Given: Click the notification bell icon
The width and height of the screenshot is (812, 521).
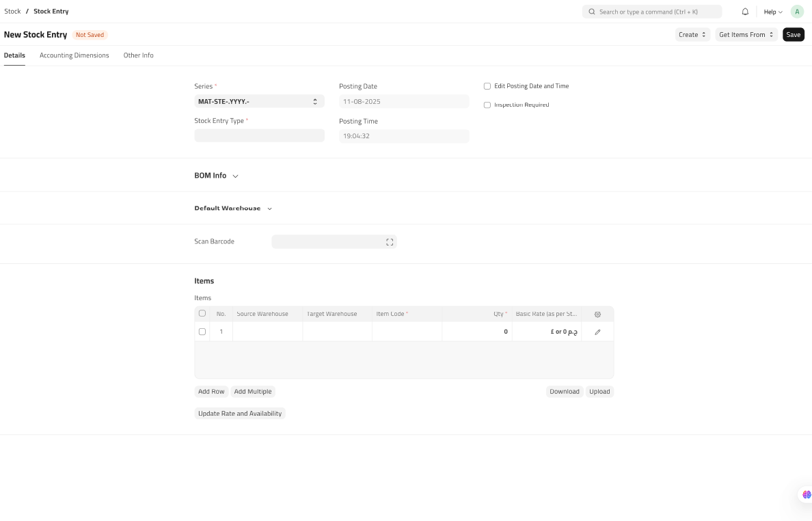Looking at the screenshot, I should (745, 12).
